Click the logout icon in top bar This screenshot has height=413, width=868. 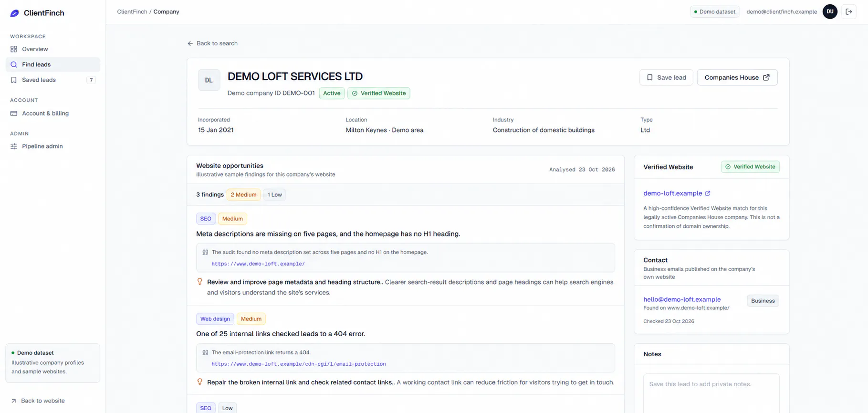[849, 12]
